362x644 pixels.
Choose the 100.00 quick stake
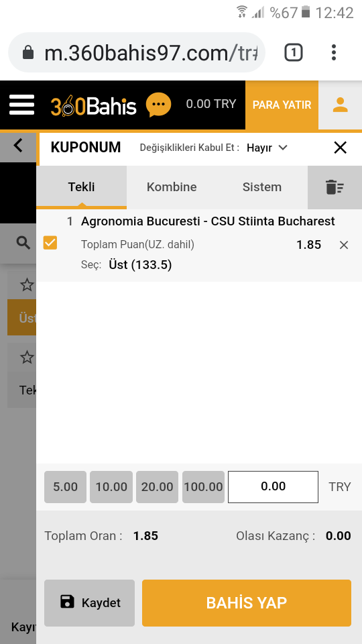click(x=203, y=487)
